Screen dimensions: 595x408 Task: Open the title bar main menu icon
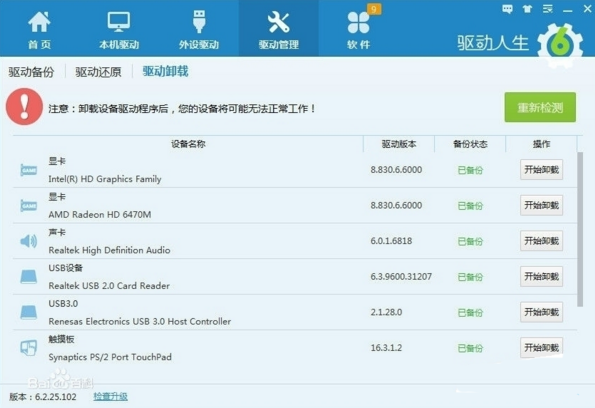point(548,9)
